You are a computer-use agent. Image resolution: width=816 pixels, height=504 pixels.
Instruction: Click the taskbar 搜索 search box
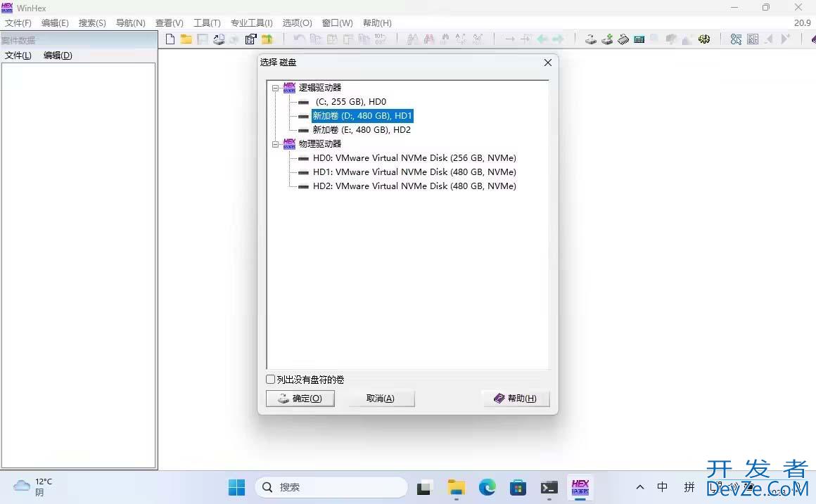click(x=331, y=487)
